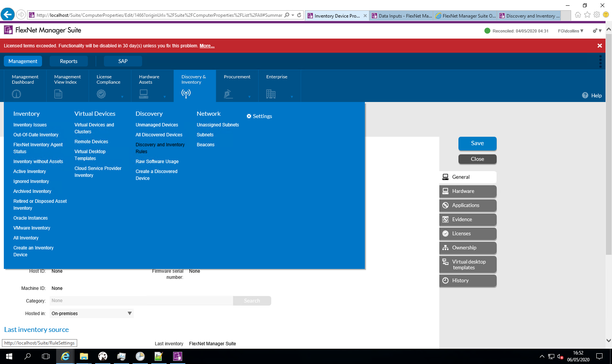Click the Save button
This screenshot has width=612, height=364.
(x=478, y=143)
